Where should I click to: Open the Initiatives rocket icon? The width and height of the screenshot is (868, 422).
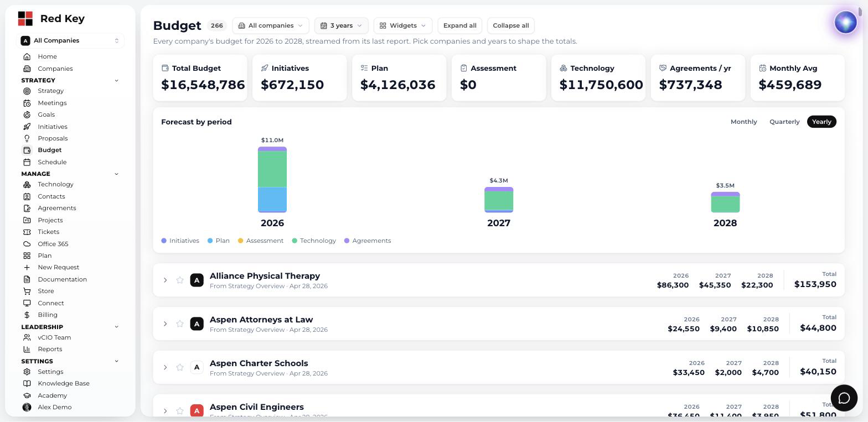click(x=27, y=127)
